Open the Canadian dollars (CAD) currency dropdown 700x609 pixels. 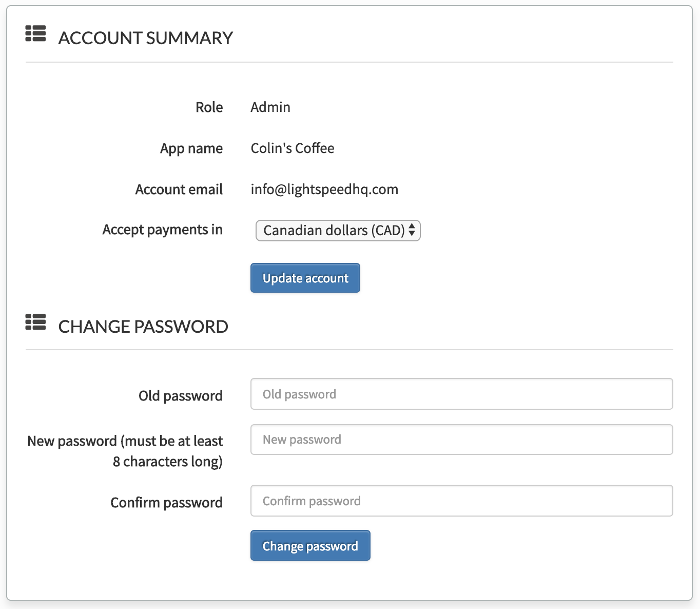tap(334, 231)
